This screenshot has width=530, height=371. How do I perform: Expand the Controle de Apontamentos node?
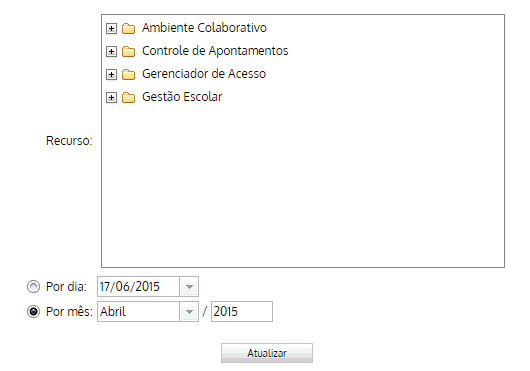pos(111,51)
